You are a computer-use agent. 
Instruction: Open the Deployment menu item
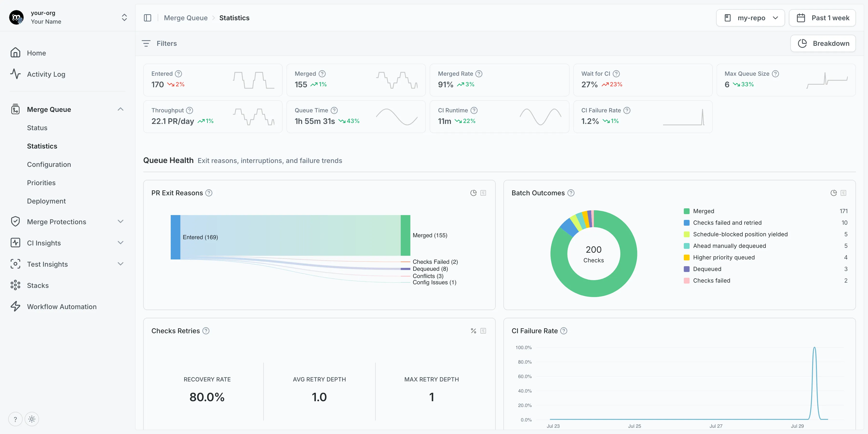(x=46, y=201)
